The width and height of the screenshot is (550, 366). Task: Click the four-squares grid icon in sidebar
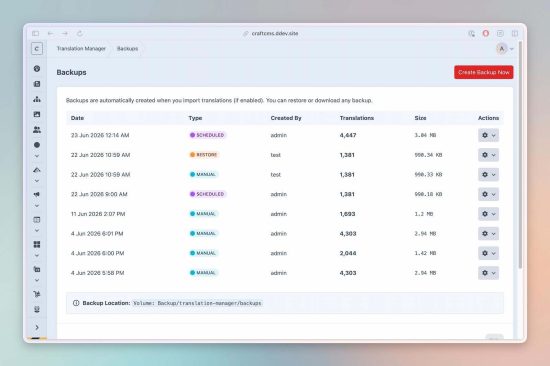pyautogui.click(x=37, y=244)
